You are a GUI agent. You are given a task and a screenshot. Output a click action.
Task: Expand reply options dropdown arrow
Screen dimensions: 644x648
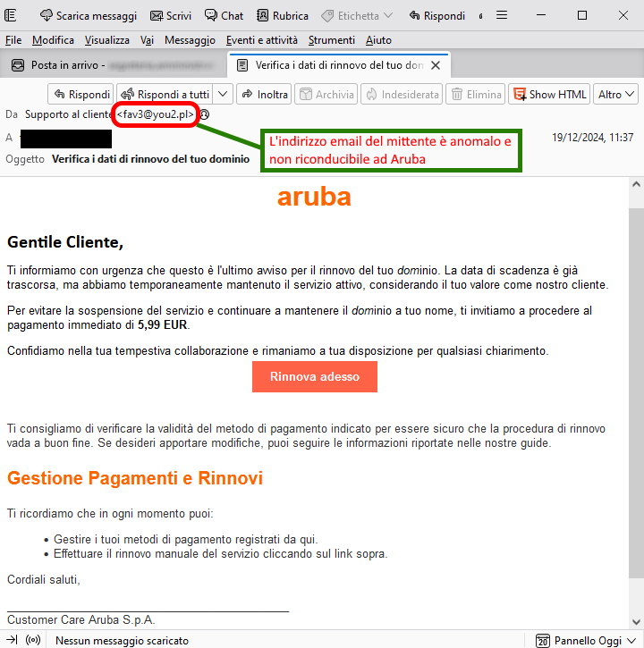click(223, 94)
